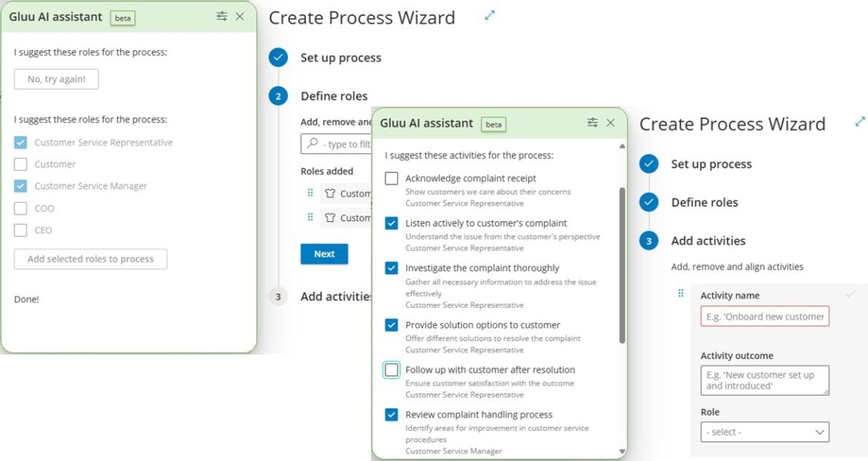Viewport: 868px width, 461px height.
Task: Click step 2 Define roles circle
Action: tap(279, 96)
